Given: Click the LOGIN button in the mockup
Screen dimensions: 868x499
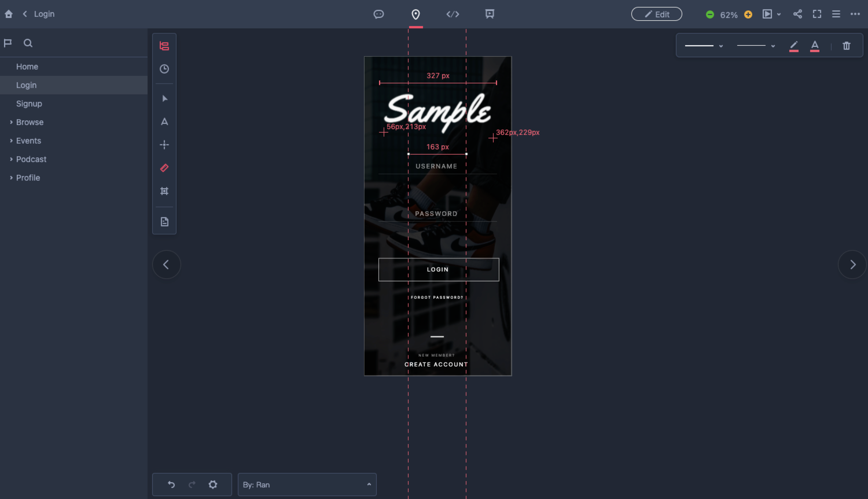Looking at the screenshot, I should tap(438, 269).
